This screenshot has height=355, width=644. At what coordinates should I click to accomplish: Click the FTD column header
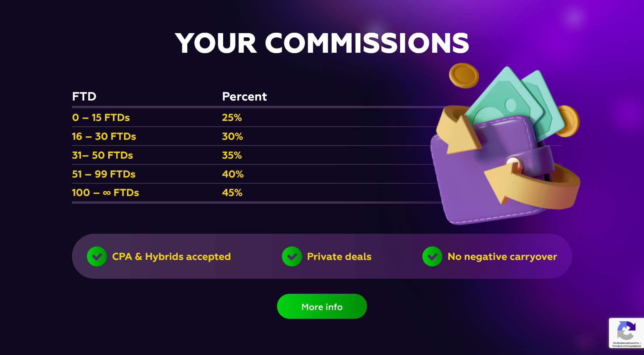[84, 96]
